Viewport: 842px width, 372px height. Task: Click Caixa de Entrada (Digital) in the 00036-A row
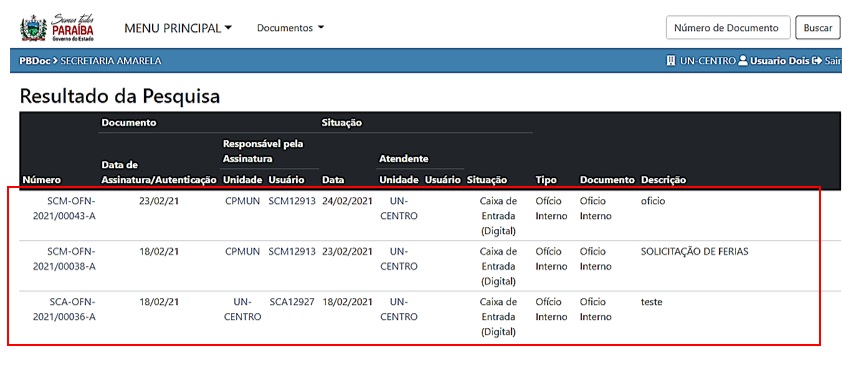(x=498, y=317)
